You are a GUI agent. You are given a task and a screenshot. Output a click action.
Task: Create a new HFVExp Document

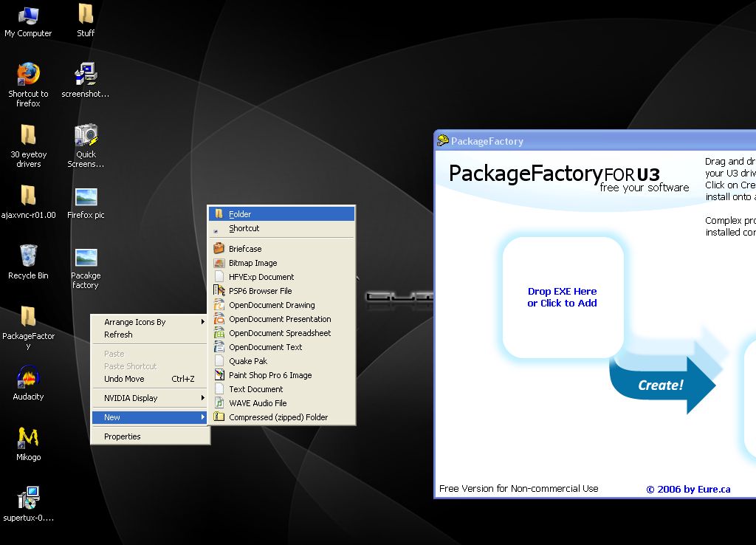coord(282,277)
